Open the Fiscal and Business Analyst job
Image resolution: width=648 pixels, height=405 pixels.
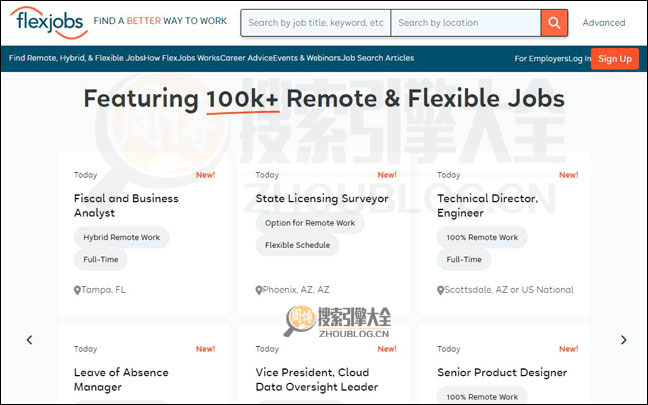[x=126, y=205]
